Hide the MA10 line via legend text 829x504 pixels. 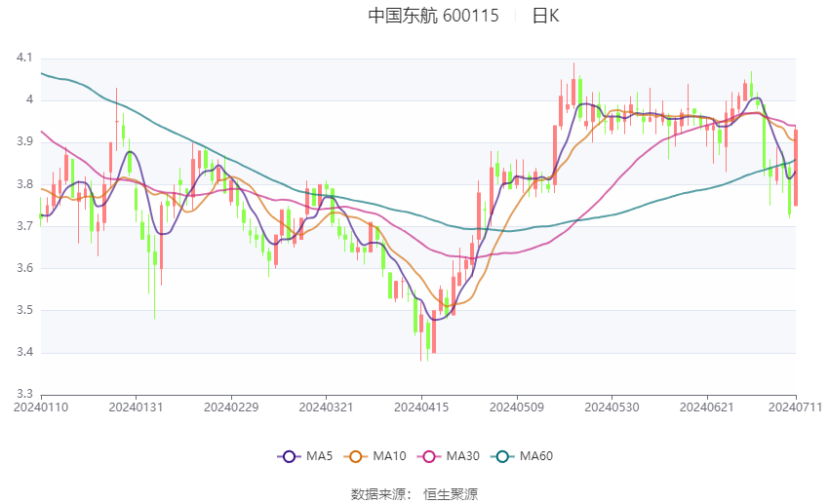click(x=389, y=456)
